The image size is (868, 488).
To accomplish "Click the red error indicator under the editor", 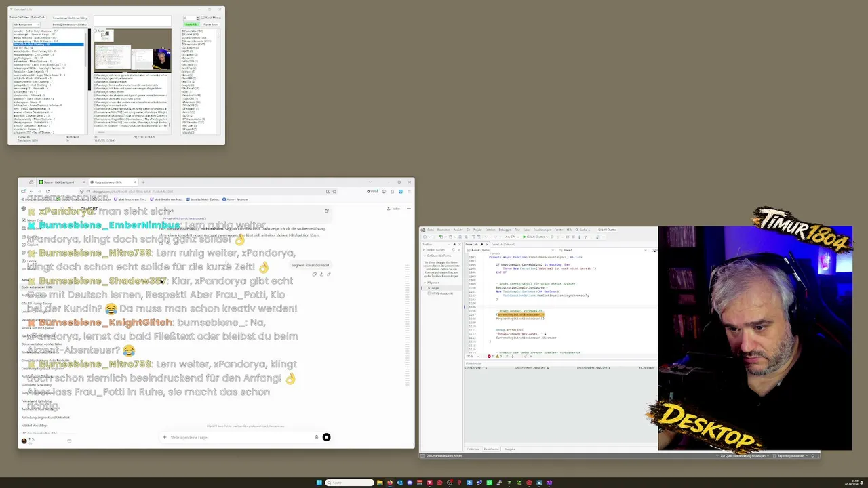I will point(490,356).
